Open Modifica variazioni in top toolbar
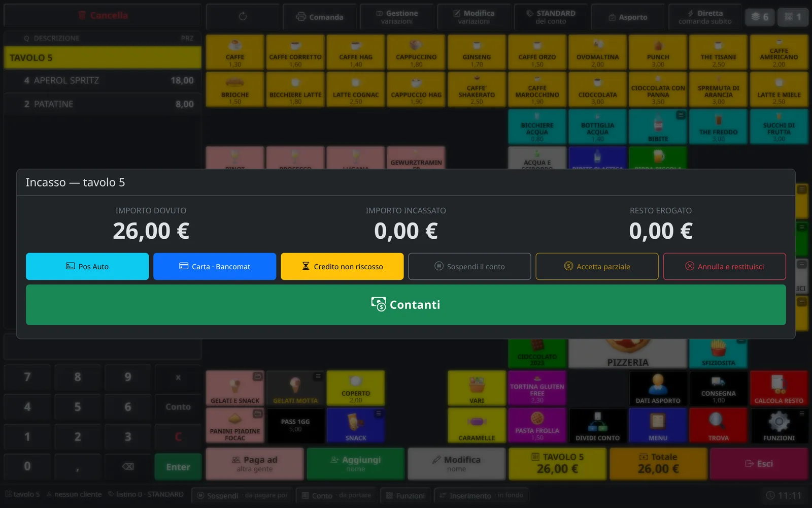This screenshot has height=508, width=812. pyautogui.click(x=474, y=17)
